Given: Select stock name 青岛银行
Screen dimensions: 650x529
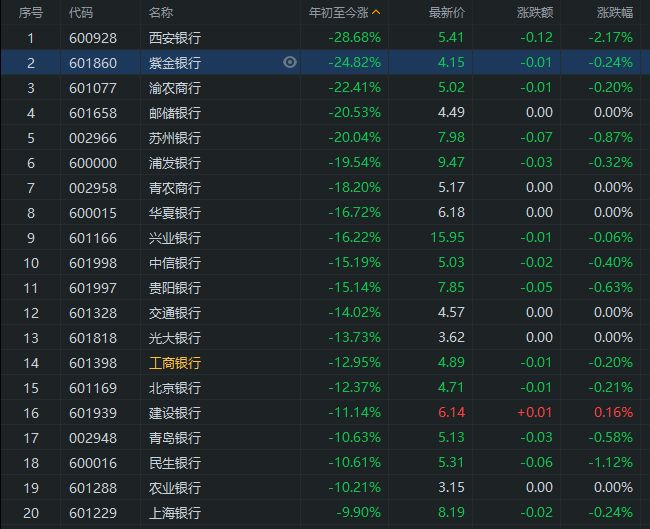Looking at the screenshot, I should 175,438.
